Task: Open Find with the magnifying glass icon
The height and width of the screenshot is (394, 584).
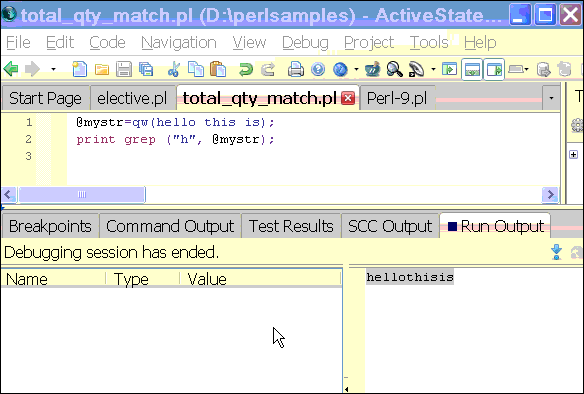Action: (394, 69)
